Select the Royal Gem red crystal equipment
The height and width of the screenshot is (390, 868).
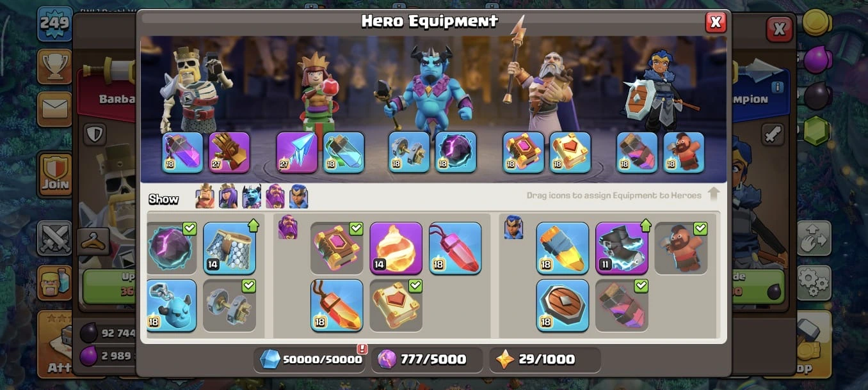pyautogui.click(x=455, y=248)
